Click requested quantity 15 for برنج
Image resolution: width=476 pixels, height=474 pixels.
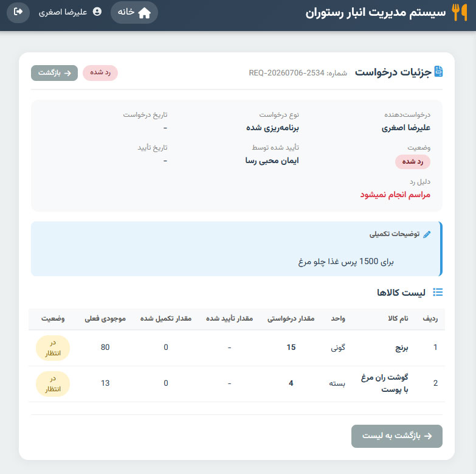click(291, 347)
